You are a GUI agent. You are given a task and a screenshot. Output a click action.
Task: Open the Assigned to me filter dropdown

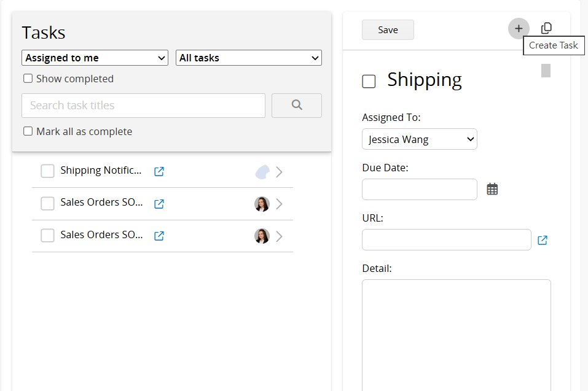coord(95,58)
